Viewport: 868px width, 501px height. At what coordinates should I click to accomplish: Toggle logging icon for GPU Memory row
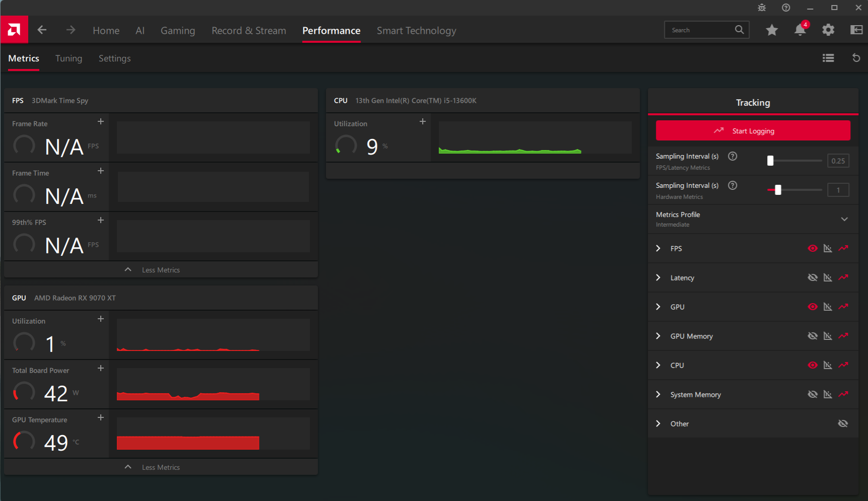843,336
